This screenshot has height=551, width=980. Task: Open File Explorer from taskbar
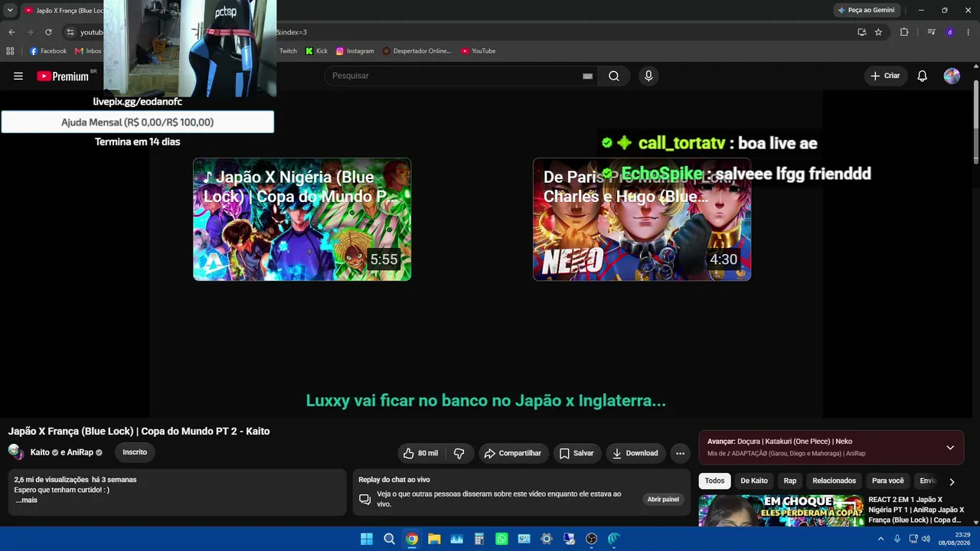pos(434,539)
